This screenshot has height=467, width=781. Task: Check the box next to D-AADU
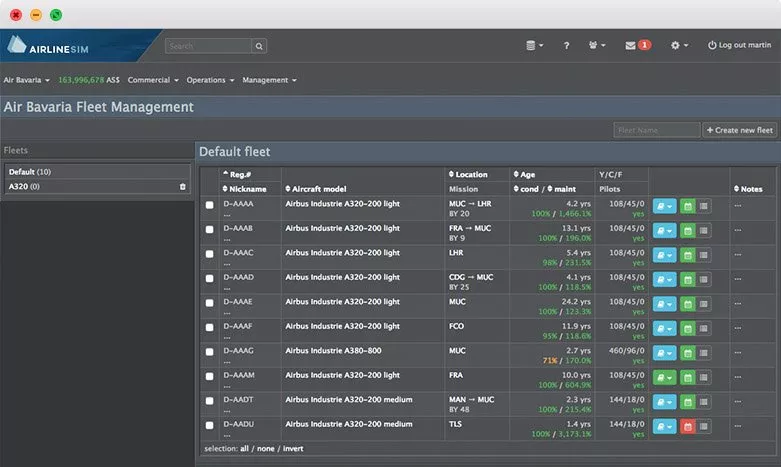(x=210, y=426)
